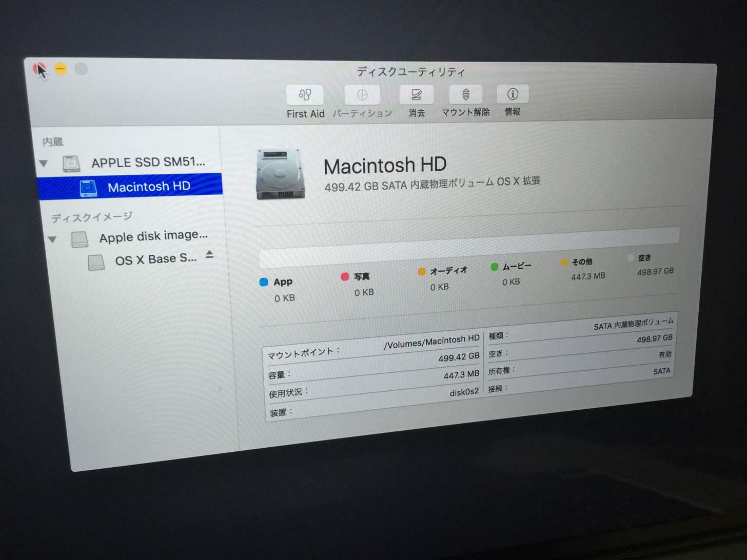This screenshot has width=747, height=560.
Task: Click the green ムービー legend dot
Action: click(x=495, y=267)
